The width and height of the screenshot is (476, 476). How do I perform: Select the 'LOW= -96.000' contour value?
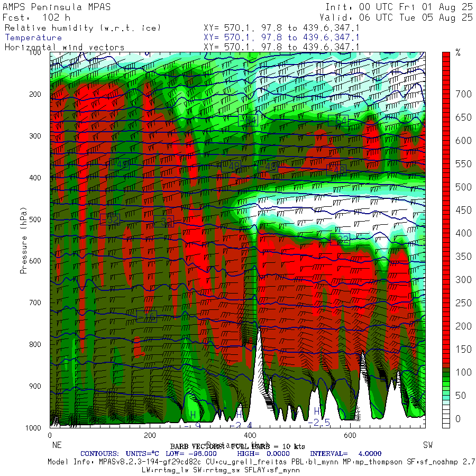pyautogui.click(x=191, y=454)
